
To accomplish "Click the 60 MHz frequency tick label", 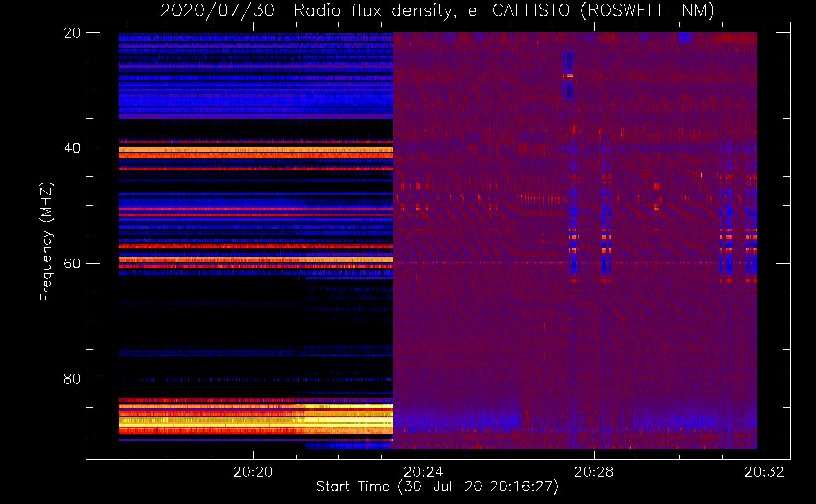I will click(72, 264).
